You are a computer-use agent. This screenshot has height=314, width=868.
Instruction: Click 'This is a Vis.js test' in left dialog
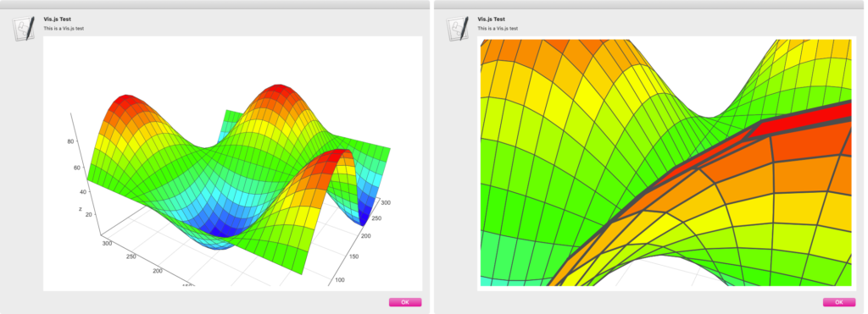64,28
